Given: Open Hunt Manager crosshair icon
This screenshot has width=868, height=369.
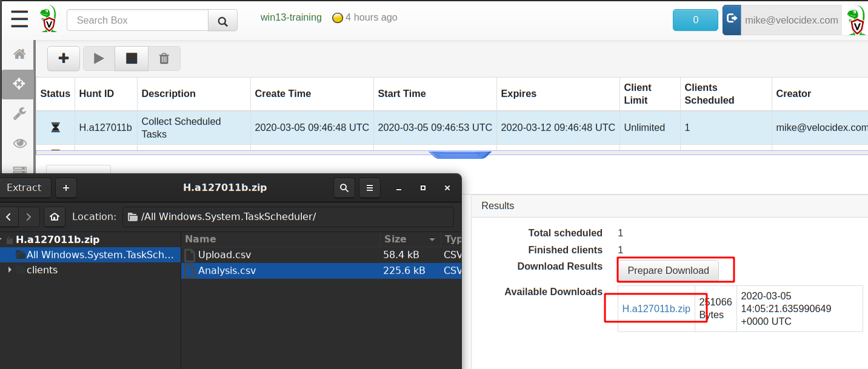Looking at the screenshot, I should (x=19, y=84).
